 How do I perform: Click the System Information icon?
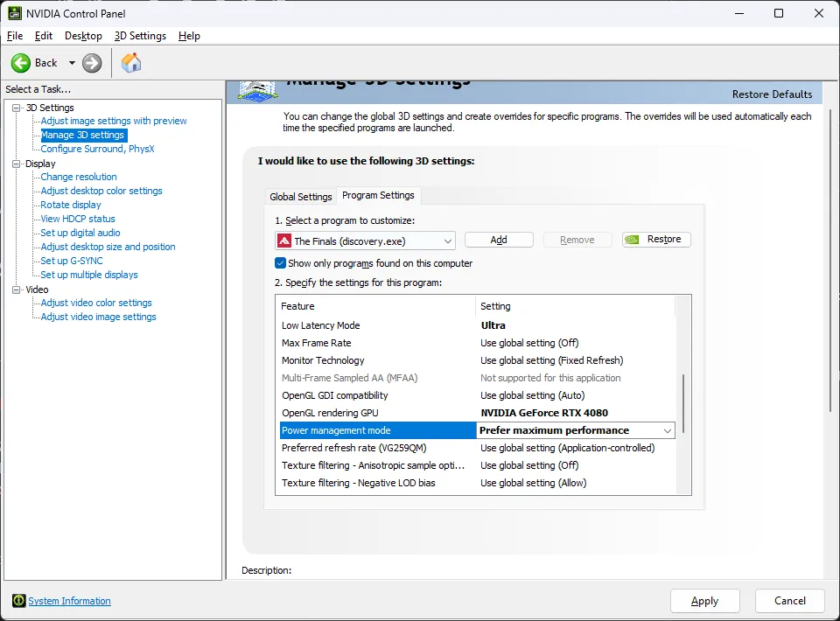click(x=19, y=601)
